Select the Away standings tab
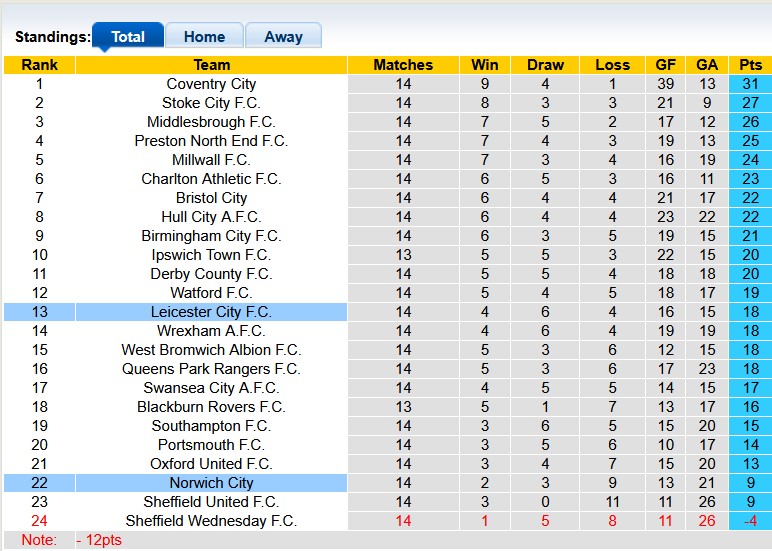This screenshot has height=551, width=772. click(283, 37)
